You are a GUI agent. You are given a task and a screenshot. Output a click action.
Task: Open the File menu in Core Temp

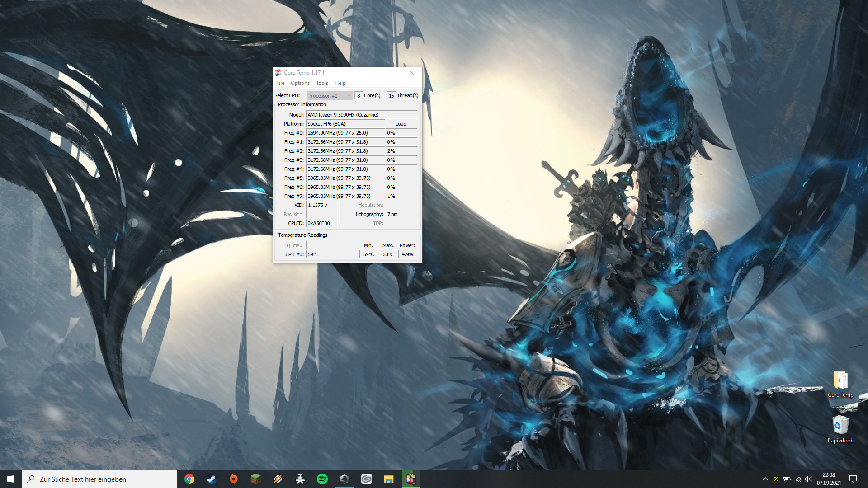(x=280, y=83)
